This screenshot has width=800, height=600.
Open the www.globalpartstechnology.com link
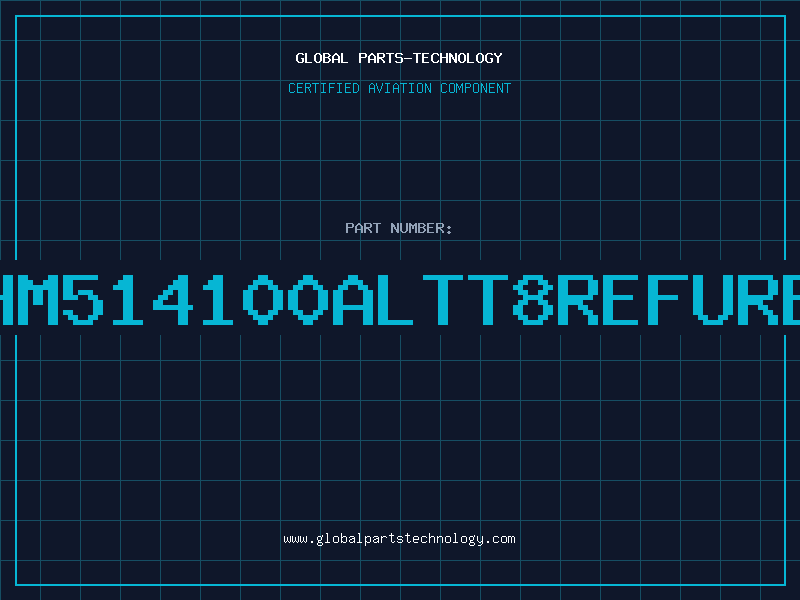pyautogui.click(x=399, y=539)
